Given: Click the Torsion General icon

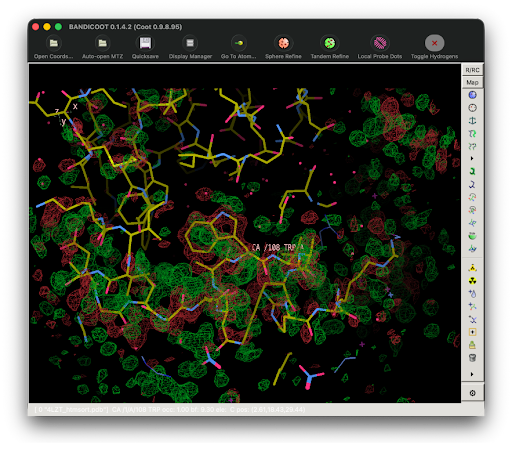Looking at the screenshot, I should 472,210.
